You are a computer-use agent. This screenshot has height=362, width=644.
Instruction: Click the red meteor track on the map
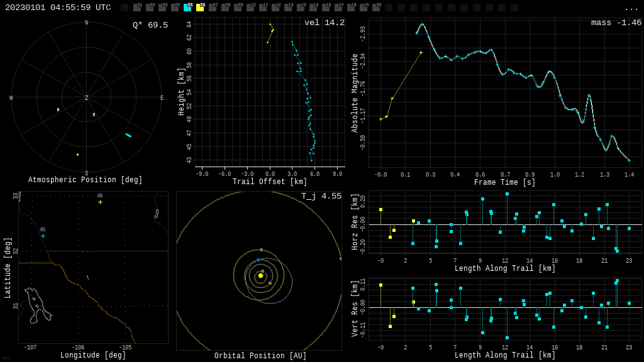87,277
